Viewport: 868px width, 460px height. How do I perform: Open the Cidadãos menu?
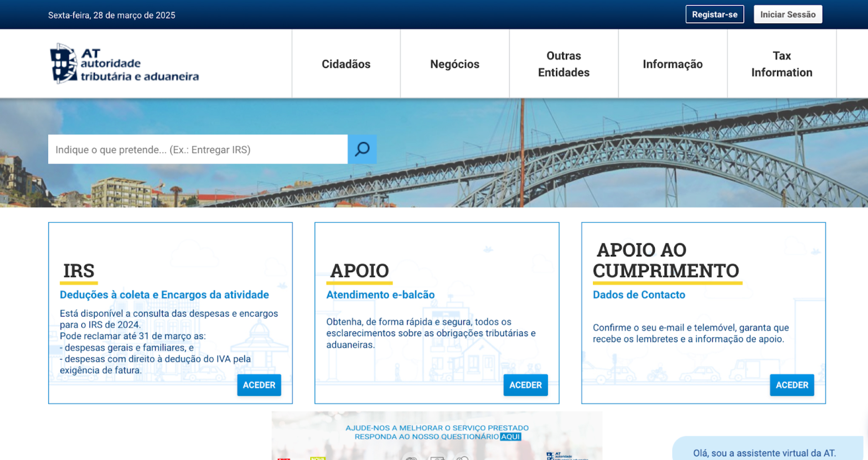click(x=345, y=64)
